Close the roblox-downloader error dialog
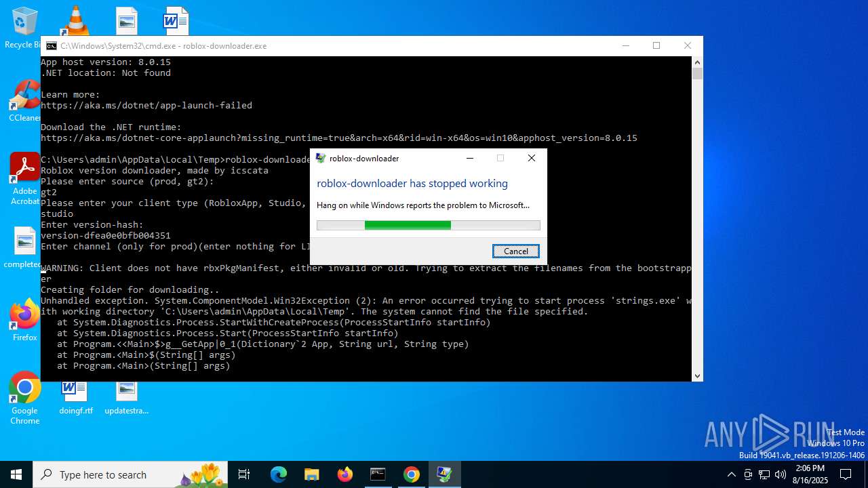Screen dimensions: 868x488 (532, 158)
